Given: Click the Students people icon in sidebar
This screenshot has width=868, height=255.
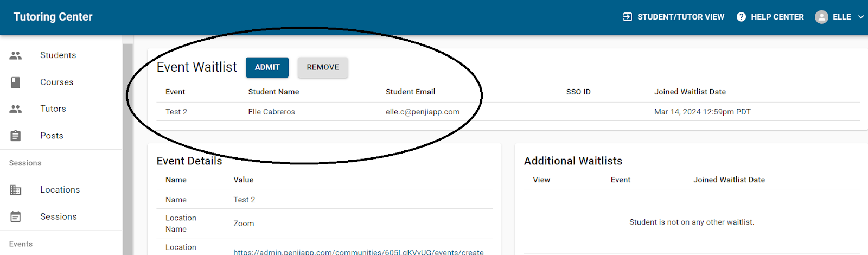Looking at the screenshot, I should pyautogui.click(x=16, y=55).
